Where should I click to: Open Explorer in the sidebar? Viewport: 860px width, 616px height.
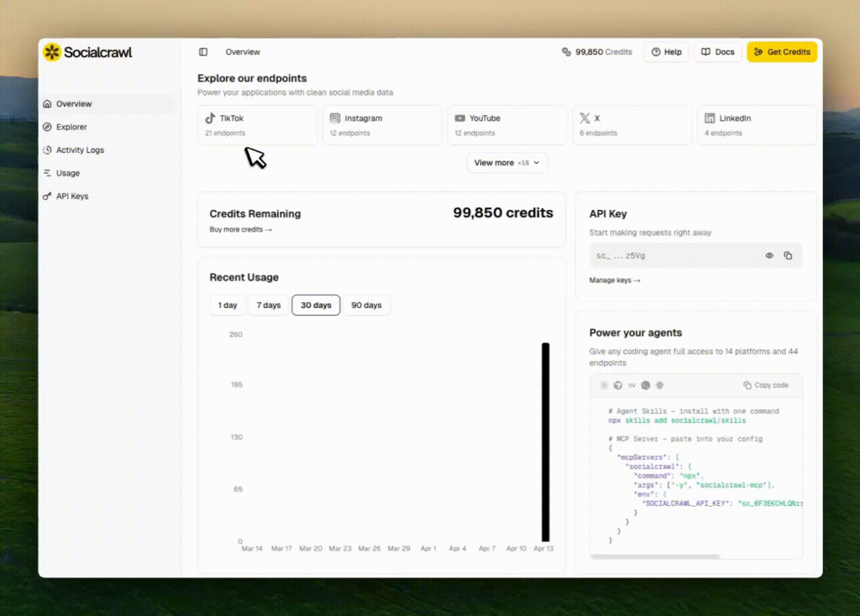(71, 128)
